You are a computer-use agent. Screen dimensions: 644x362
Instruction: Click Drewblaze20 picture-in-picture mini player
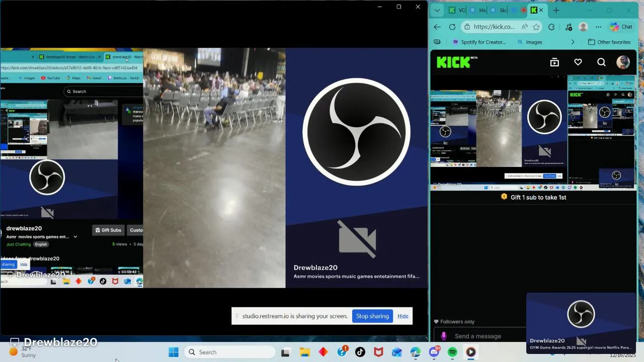[581, 323]
